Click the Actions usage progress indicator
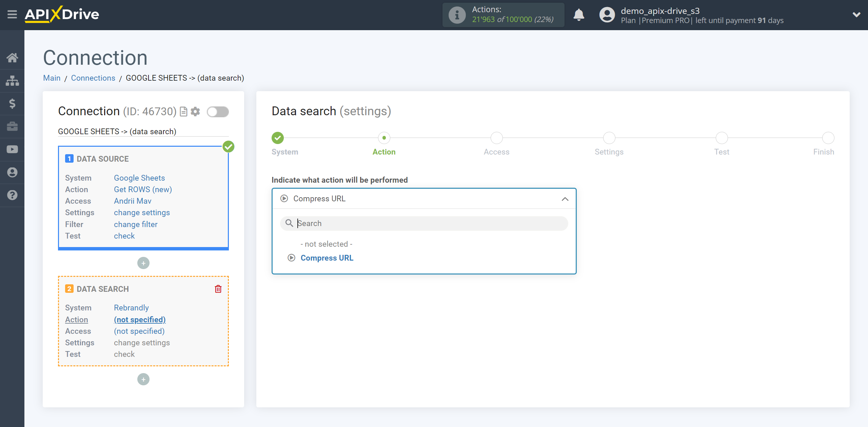Viewport: 868px width, 427px height. pos(504,14)
